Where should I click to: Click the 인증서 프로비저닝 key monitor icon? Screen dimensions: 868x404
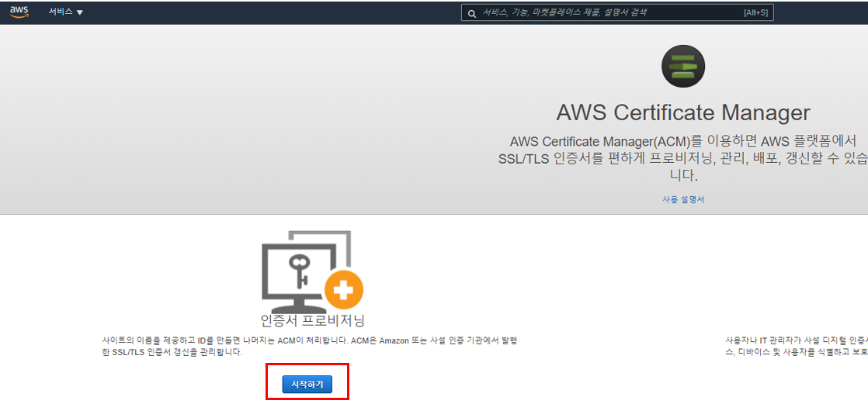tap(312, 271)
